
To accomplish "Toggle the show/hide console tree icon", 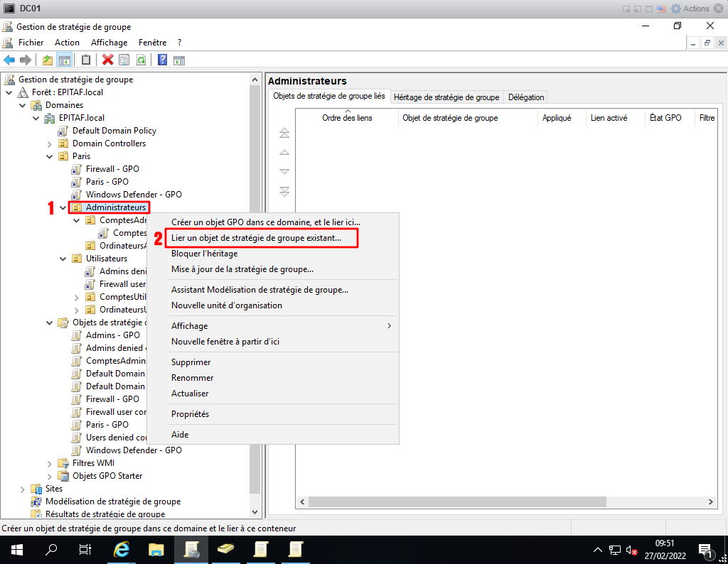I will pos(64,60).
